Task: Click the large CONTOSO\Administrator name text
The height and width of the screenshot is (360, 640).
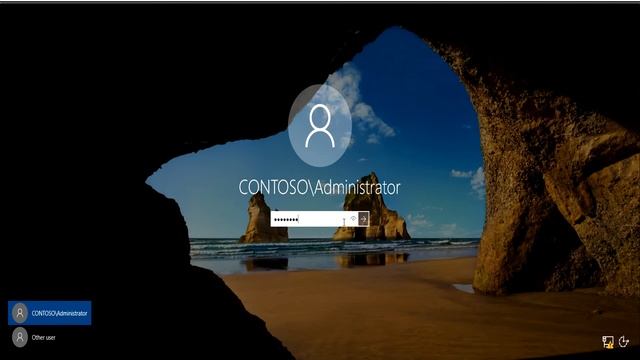Action: click(x=319, y=187)
